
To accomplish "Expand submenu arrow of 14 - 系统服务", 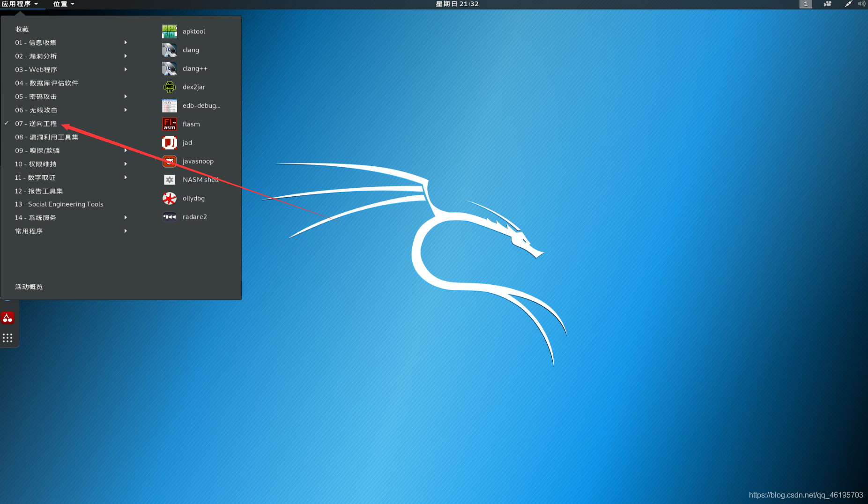I will point(126,217).
